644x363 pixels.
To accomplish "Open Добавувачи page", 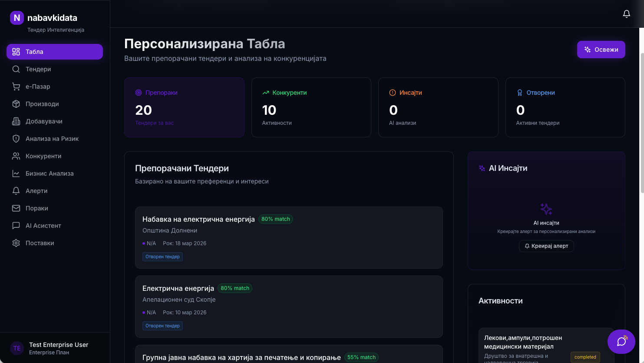I will pos(55,121).
